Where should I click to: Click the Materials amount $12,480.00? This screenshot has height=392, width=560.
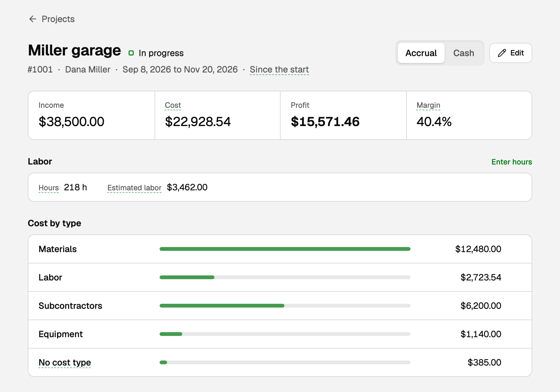pos(478,249)
